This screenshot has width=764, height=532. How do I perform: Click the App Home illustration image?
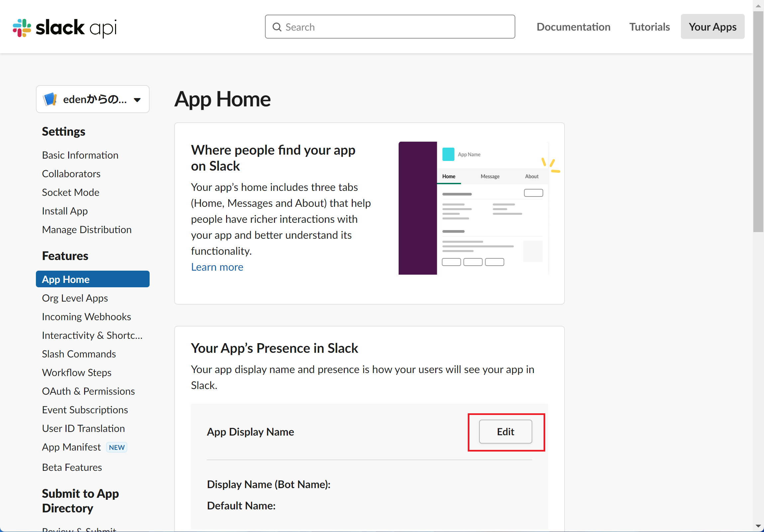(479, 208)
